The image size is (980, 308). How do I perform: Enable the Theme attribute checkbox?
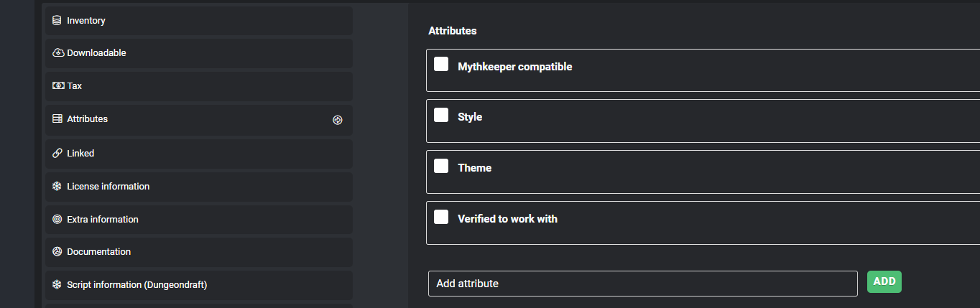point(441,167)
